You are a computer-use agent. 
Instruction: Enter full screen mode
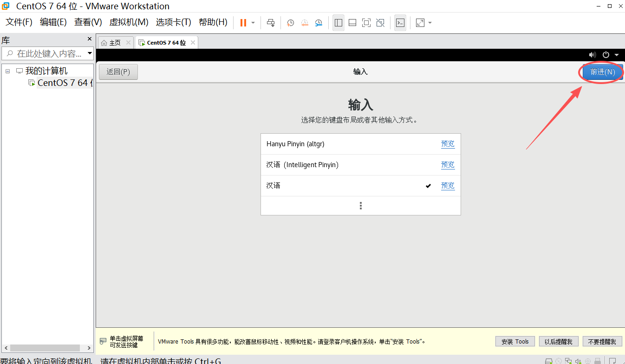point(366,23)
